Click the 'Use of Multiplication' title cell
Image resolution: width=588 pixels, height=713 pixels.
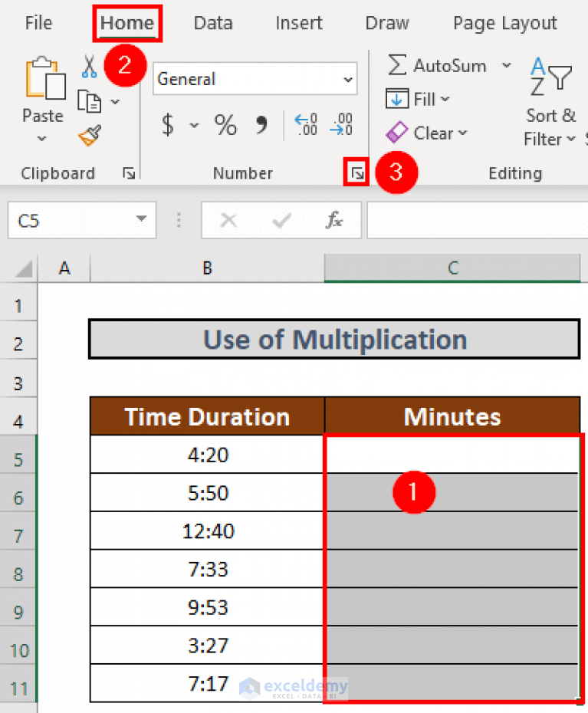point(335,339)
